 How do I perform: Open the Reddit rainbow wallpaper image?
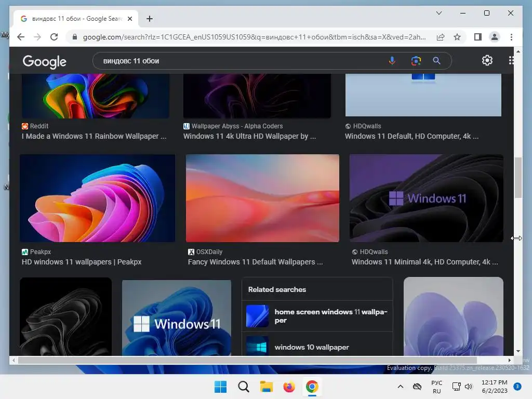(x=96, y=96)
